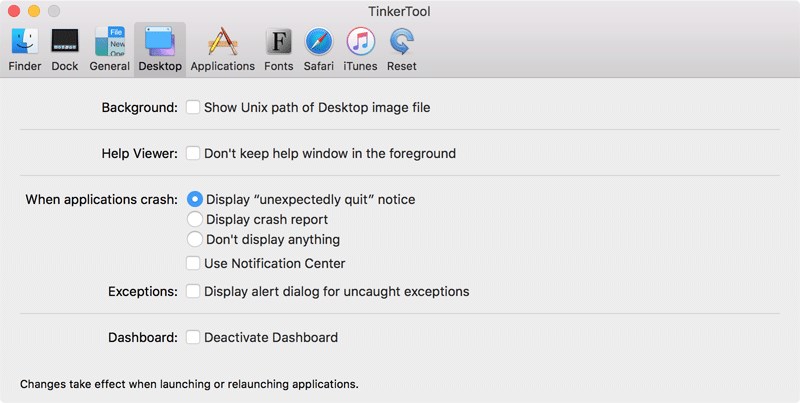This screenshot has height=403, width=800.
Task: Open the Finder settings pane
Action: coord(24,49)
